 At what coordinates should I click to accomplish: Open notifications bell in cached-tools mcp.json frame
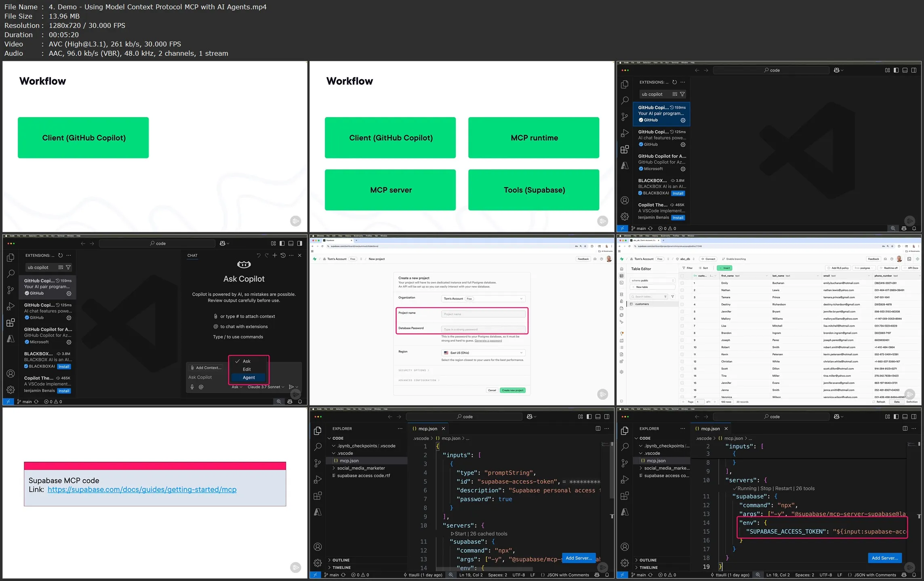pos(607,575)
